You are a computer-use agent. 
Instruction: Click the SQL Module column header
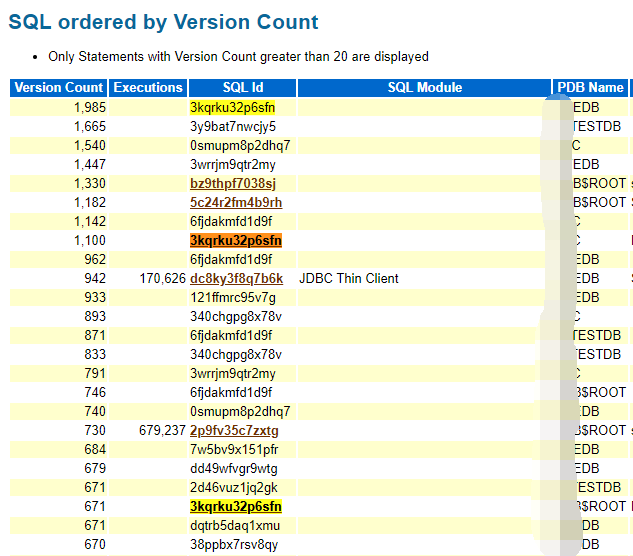(425, 88)
